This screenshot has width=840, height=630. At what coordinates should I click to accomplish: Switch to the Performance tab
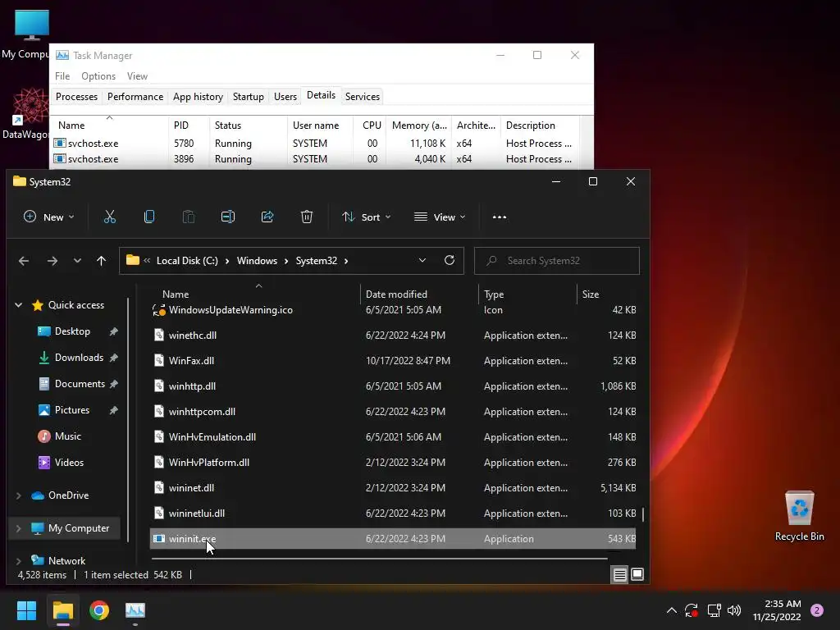point(135,97)
